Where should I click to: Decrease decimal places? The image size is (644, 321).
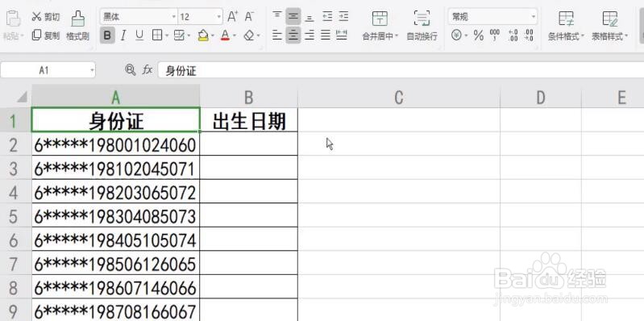(529, 35)
